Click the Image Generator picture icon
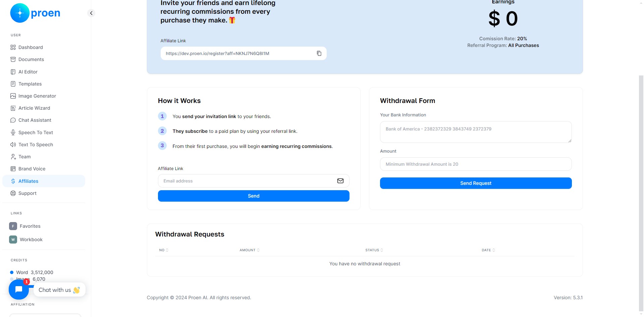This screenshot has width=644, height=317. pyautogui.click(x=13, y=96)
